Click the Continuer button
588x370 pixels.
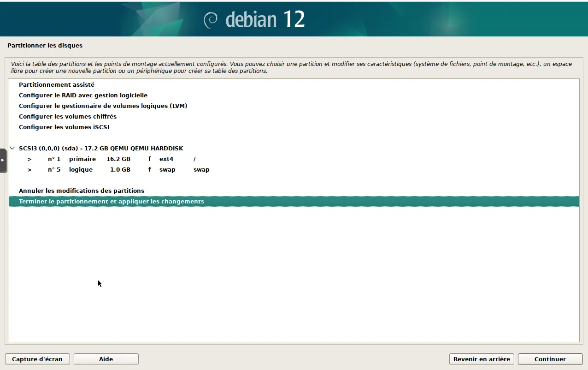tap(550, 359)
